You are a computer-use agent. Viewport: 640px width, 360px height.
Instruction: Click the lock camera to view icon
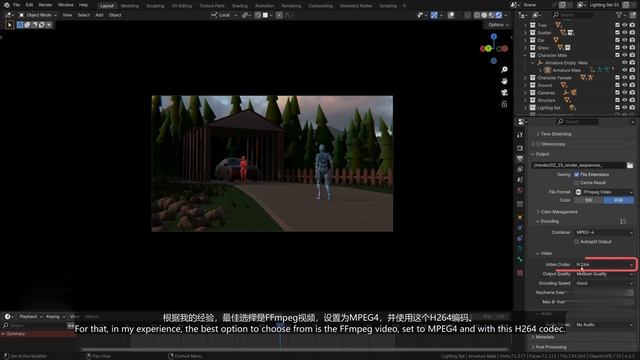504,104
